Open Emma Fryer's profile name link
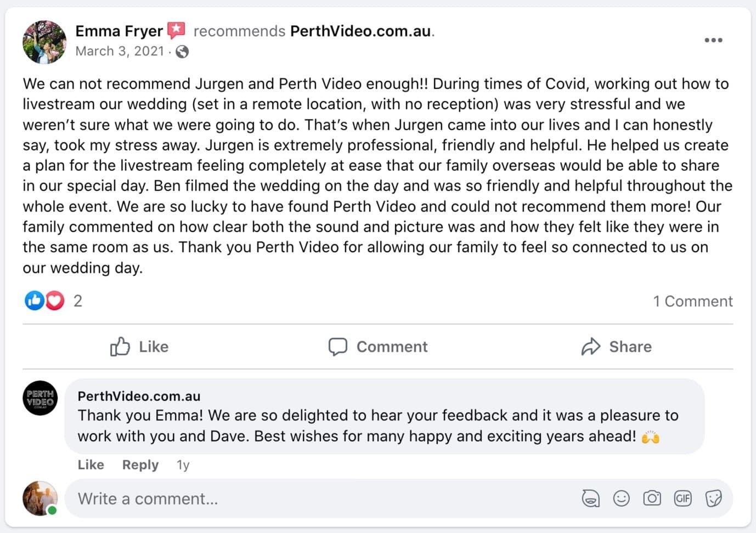Viewport: 756px width, 533px height. [119, 31]
